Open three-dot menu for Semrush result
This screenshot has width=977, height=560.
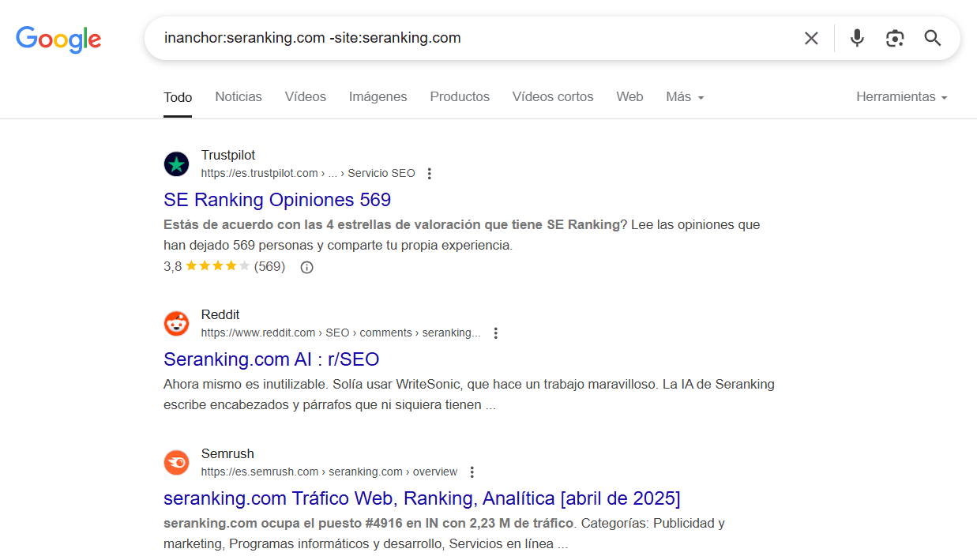[x=472, y=472]
